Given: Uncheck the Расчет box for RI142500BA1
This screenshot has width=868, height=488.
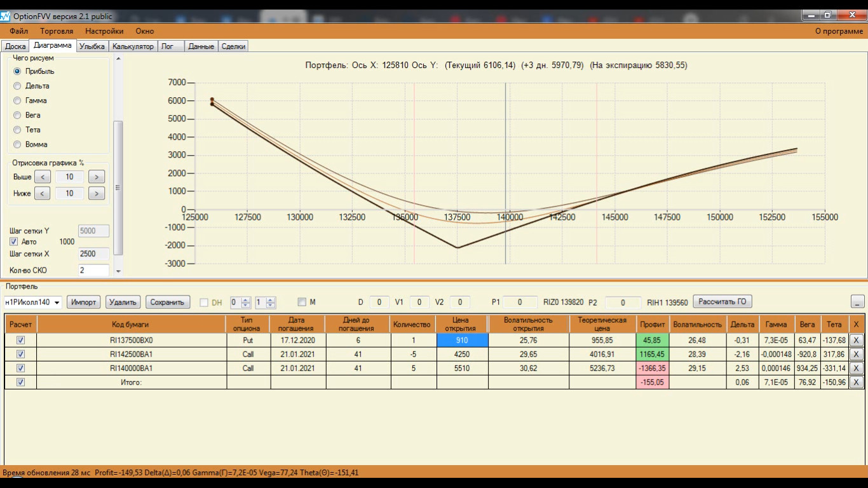Looking at the screenshot, I should (20, 354).
